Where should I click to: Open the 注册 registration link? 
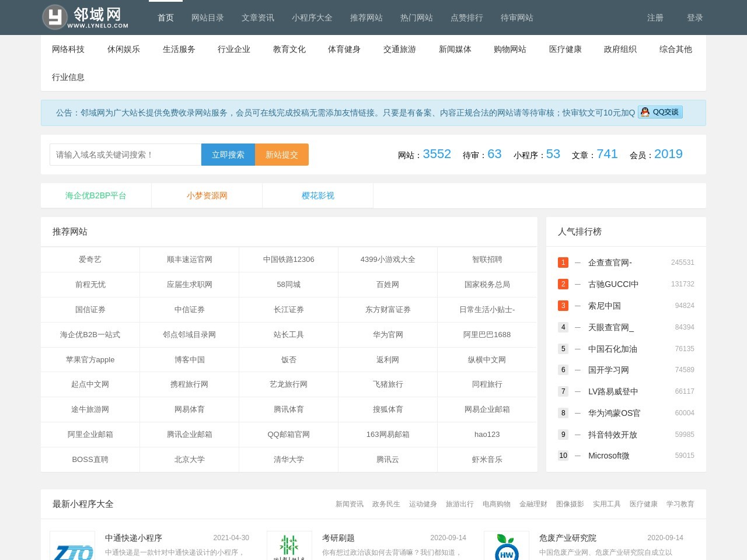pyautogui.click(x=655, y=17)
